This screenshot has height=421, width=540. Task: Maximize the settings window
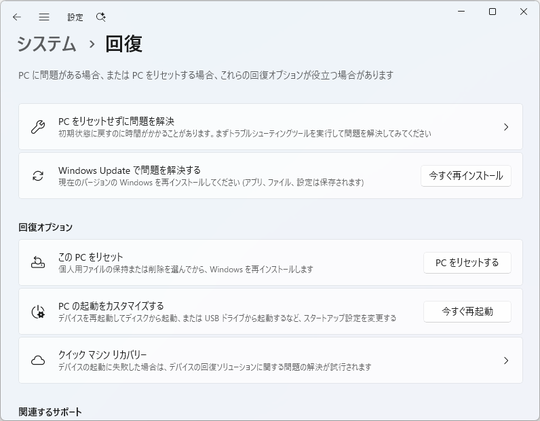pos(492,12)
